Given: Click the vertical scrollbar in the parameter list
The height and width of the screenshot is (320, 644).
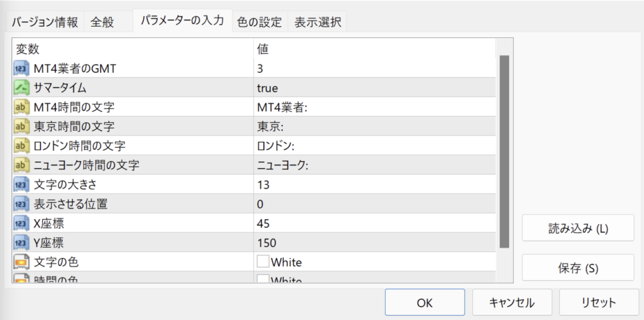Looking at the screenshot, I should (x=504, y=151).
